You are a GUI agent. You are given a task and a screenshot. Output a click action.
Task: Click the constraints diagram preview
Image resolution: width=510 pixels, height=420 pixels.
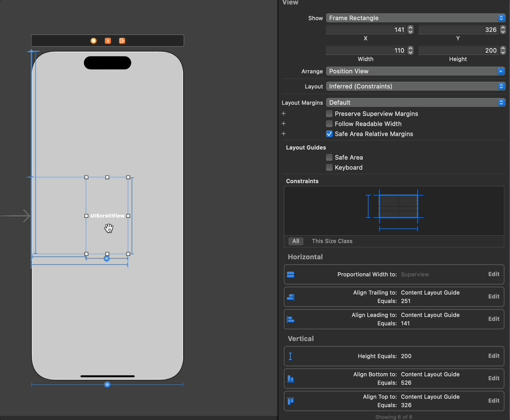(394, 211)
